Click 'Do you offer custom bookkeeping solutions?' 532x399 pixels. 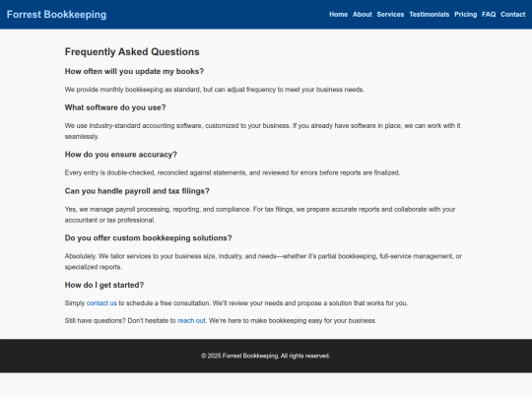point(148,237)
